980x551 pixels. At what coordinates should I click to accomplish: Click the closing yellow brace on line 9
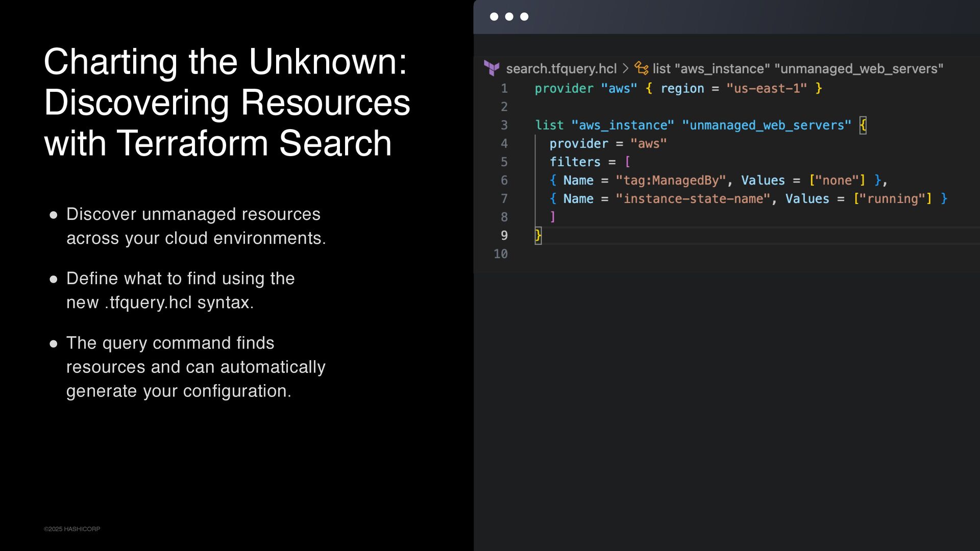pos(538,235)
